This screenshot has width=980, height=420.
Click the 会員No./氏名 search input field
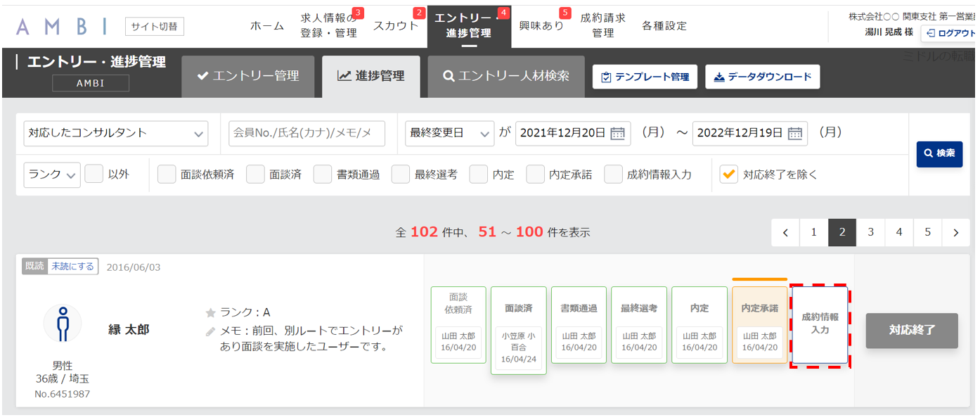307,133
